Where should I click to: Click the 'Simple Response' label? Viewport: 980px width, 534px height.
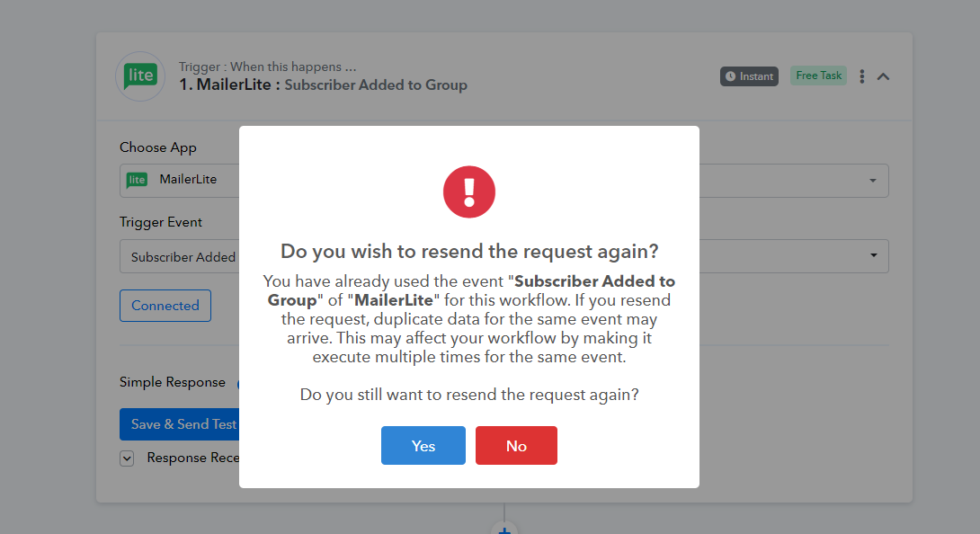[173, 382]
